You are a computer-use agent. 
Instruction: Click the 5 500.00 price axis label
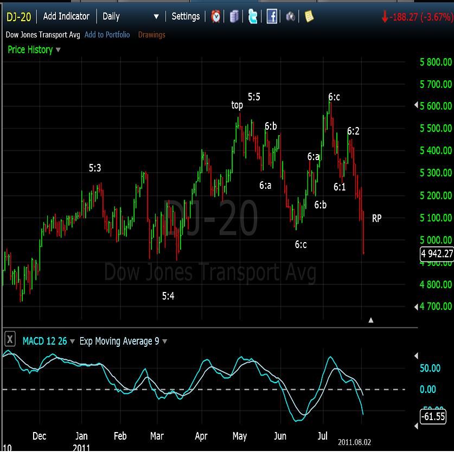pyautogui.click(x=436, y=129)
